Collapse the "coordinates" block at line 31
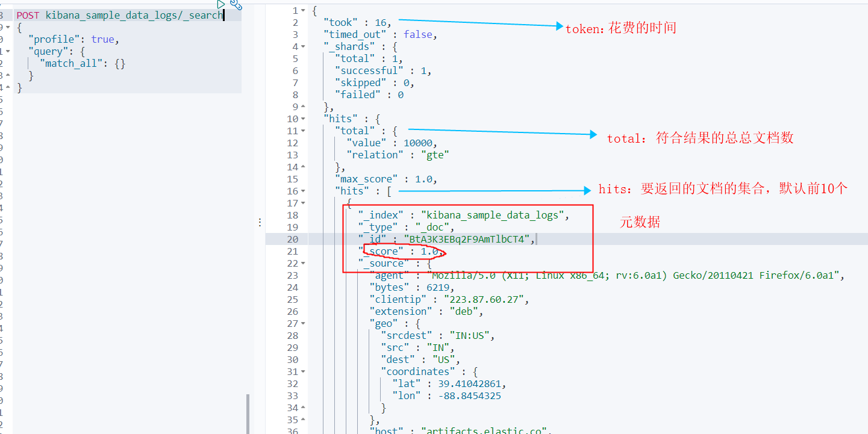Image resolution: width=868 pixels, height=434 pixels. (x=303, y=372)
